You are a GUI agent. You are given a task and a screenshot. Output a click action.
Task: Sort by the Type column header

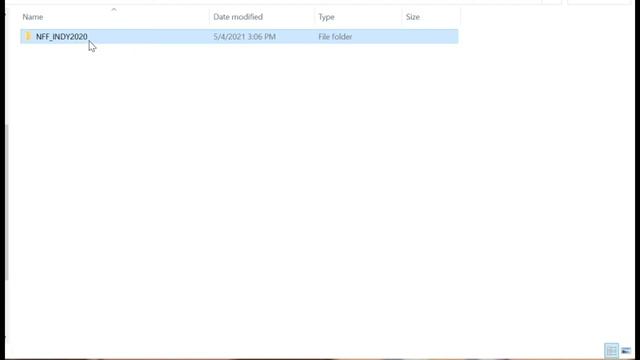click(x=326, y=17)
